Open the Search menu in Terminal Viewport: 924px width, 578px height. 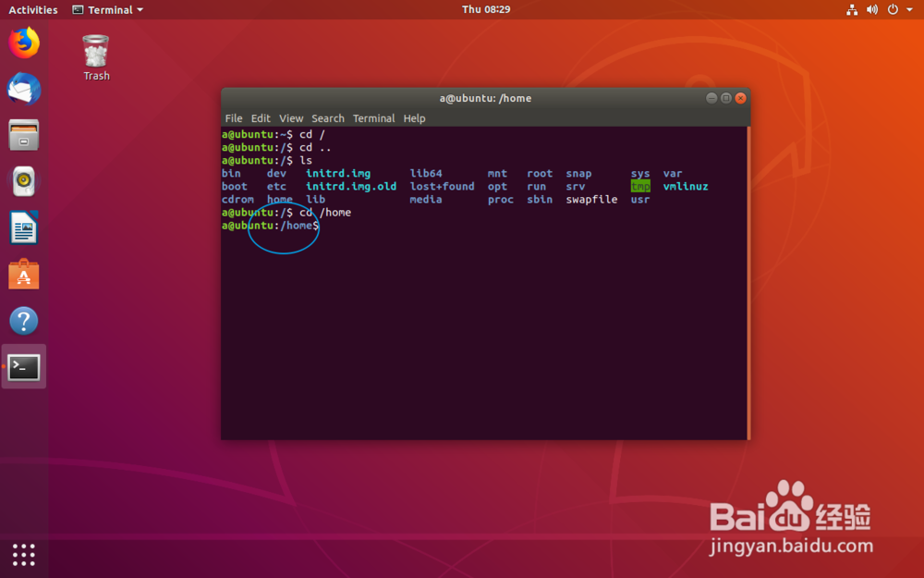click(328, 118)
